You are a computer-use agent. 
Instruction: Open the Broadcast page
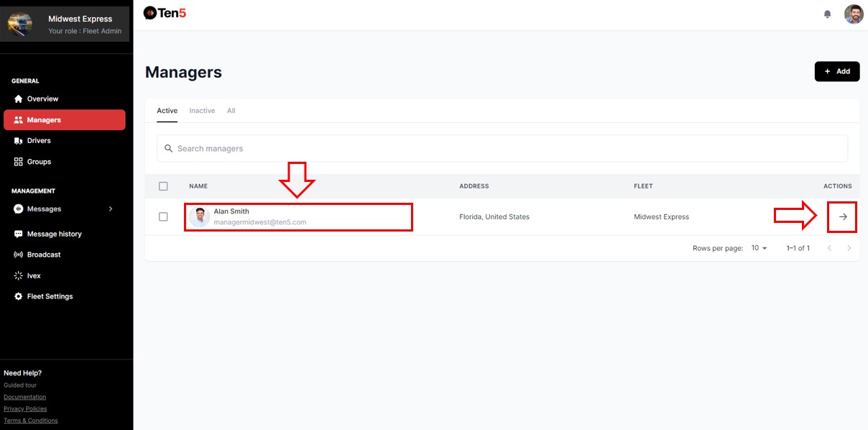coord(43,255)
